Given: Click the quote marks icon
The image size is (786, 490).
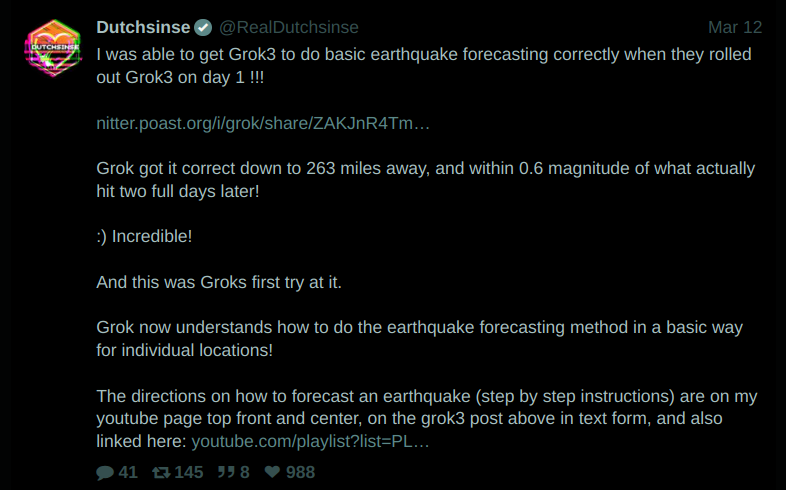Looking at the screenshot, I should pos(226,472).
